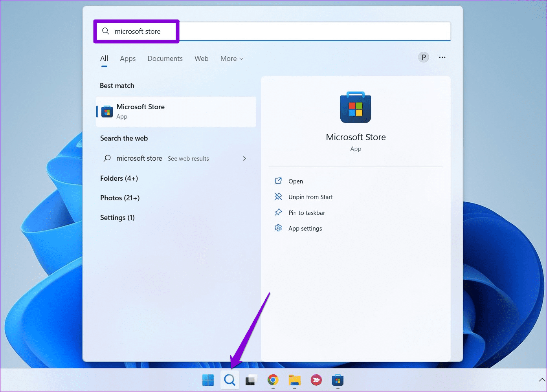Expand Settings (1) results
The width and height of the screenshot is (547, 392).
(x=117, y=218)
